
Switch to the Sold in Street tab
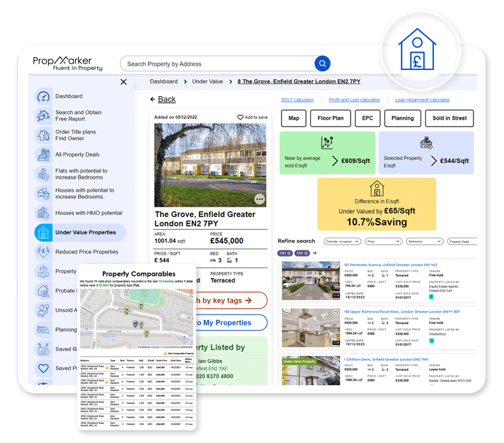[x=449, y=118]
